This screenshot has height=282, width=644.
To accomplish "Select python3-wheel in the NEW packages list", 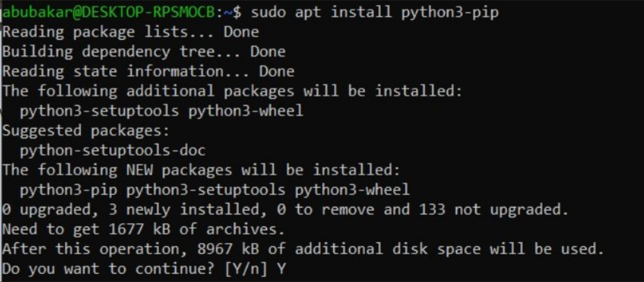I will pos(352,190).
